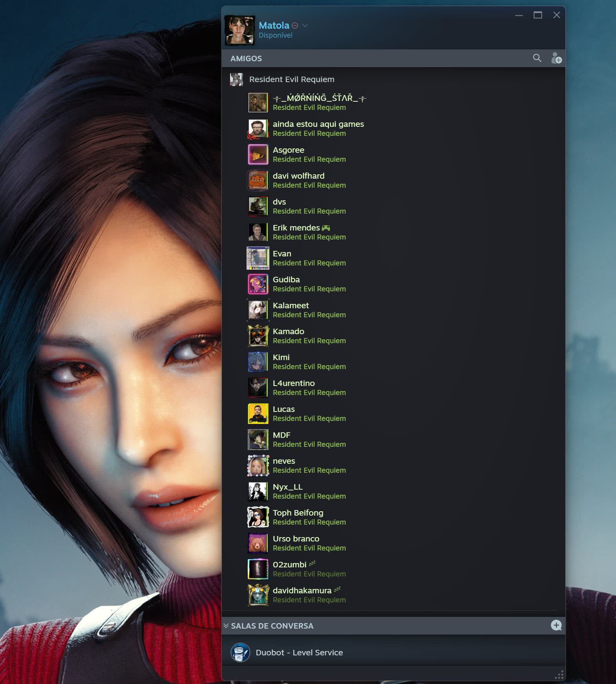Click the SALAS DE CONVERSA header label

click(x=272, y=626)
